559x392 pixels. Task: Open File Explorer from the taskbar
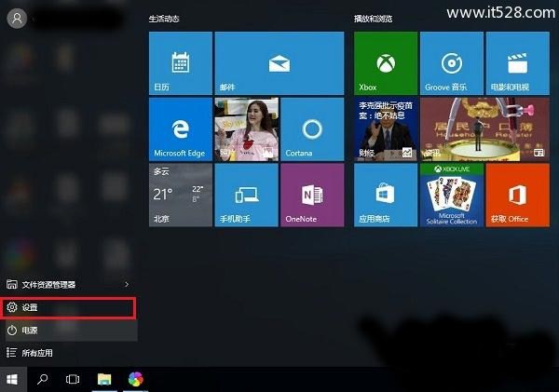(104, 380)
